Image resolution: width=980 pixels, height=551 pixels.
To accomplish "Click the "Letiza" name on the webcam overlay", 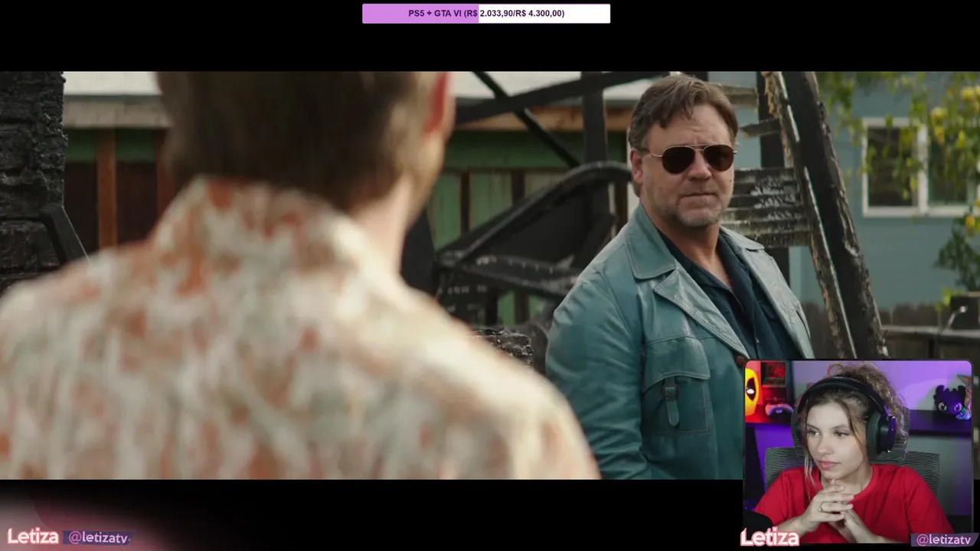I will tap(769, 538).
